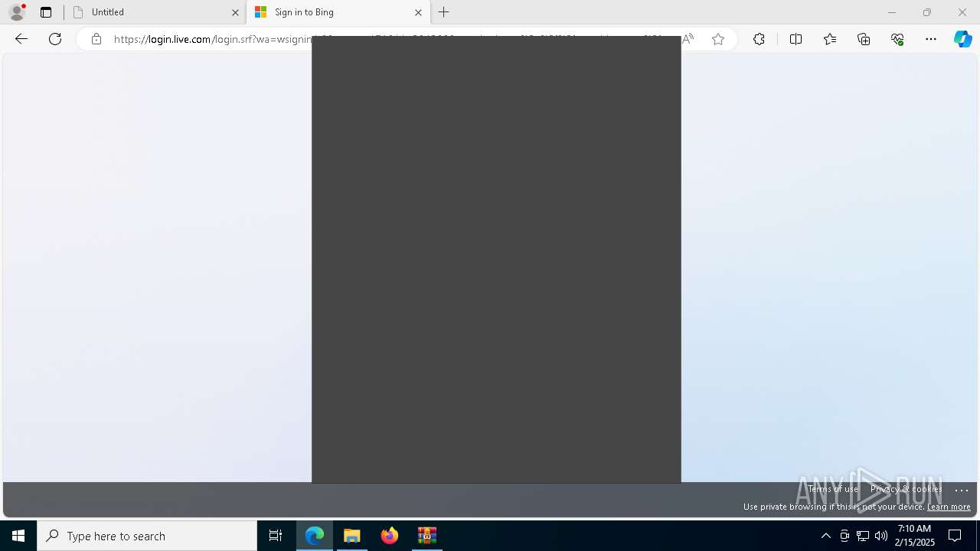The height and width of the screenshot is (551, 980).
Task: Open File Explorer from taskbar
Action: (x=352, y=536)
